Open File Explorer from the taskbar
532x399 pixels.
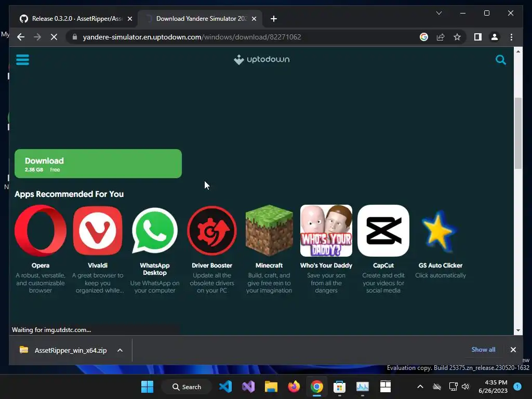pyautogui.click(x=271, y=387)
